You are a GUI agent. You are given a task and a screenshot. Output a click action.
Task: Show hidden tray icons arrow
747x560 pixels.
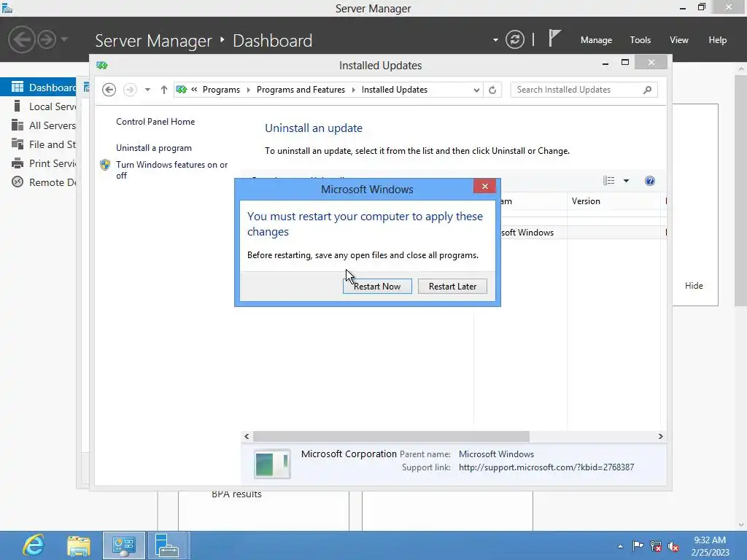pyautogui.click(x=620, y=546)
